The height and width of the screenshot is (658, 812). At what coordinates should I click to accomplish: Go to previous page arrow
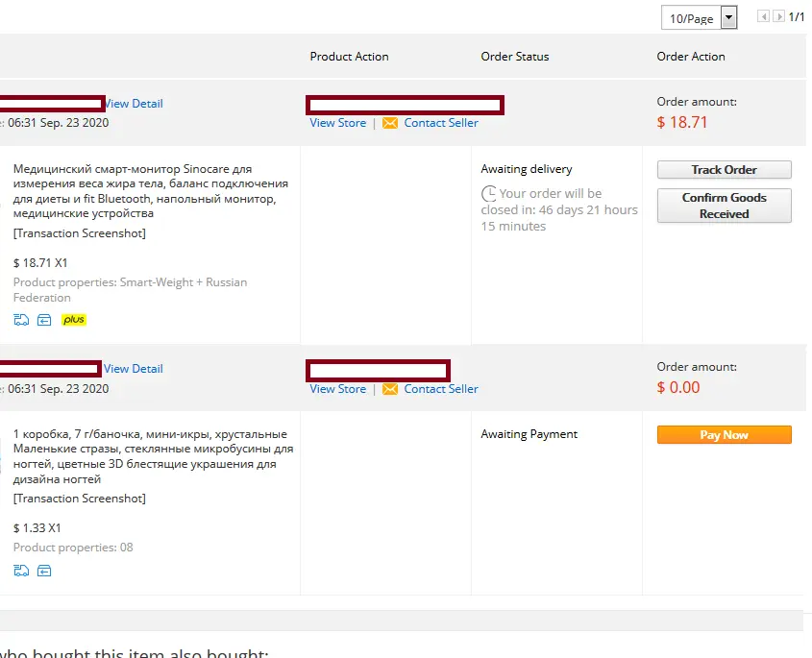coord(763,16)
